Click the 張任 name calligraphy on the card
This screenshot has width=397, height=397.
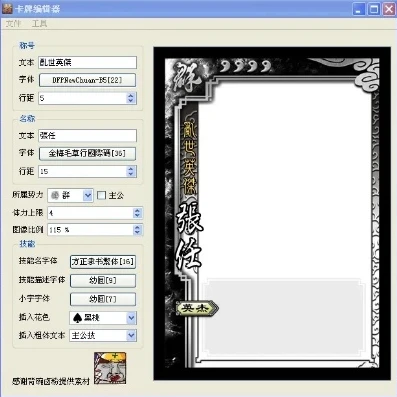tap(189, 236)
